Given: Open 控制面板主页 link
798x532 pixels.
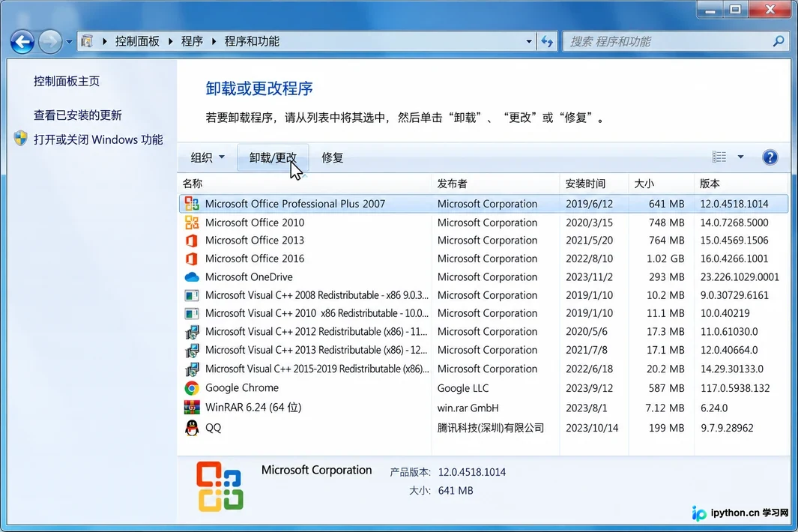Looking at the screenshot, I should click(67, 81).
